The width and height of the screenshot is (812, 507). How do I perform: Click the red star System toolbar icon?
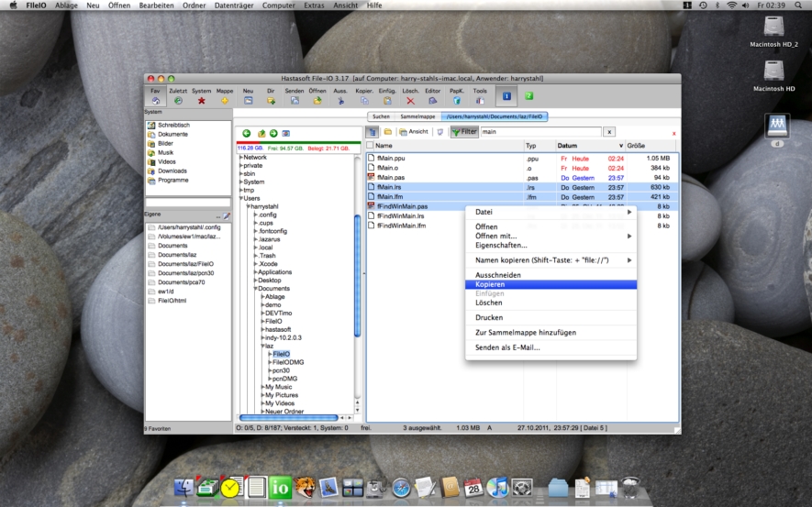pyautogui.click(x=202, y=101)
